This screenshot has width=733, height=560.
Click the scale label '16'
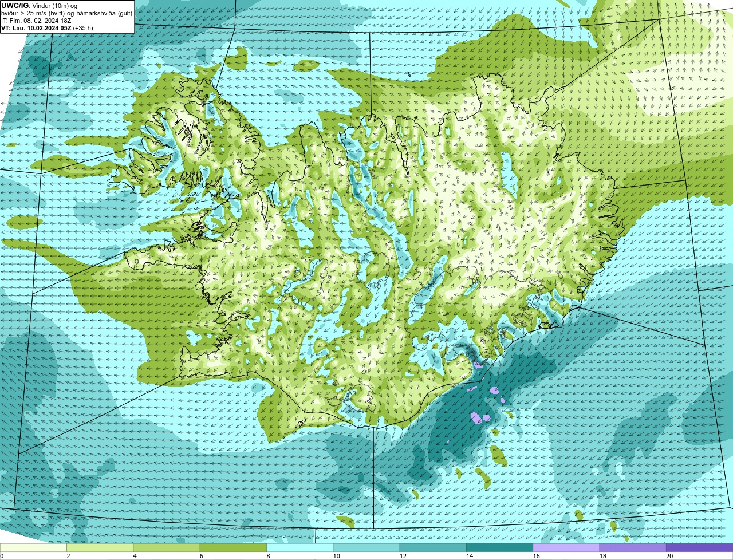536,556
